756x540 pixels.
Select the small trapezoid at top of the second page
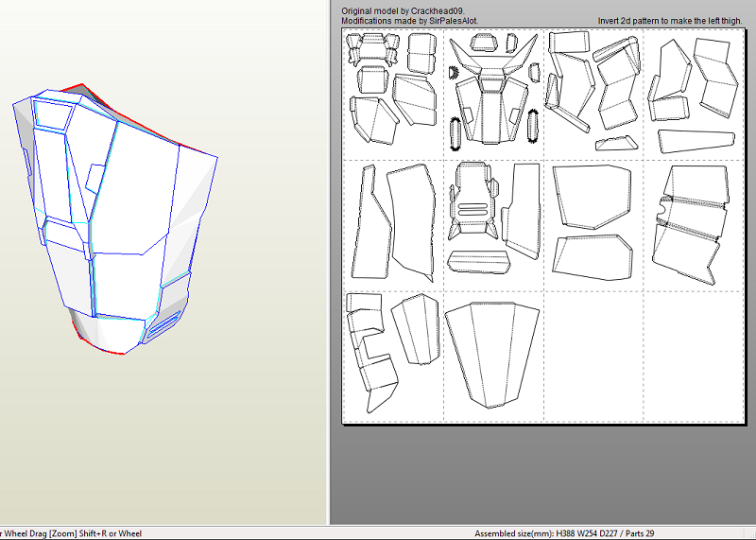tap(485, 43)
